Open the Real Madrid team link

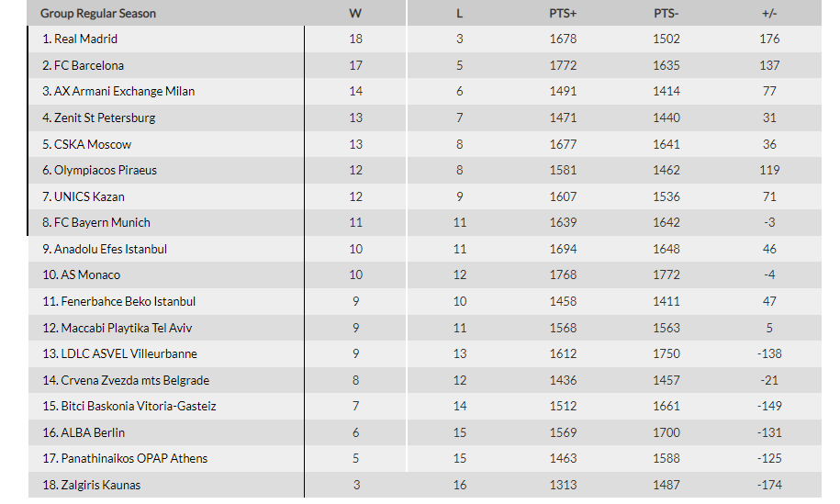[x=85, y=39]
